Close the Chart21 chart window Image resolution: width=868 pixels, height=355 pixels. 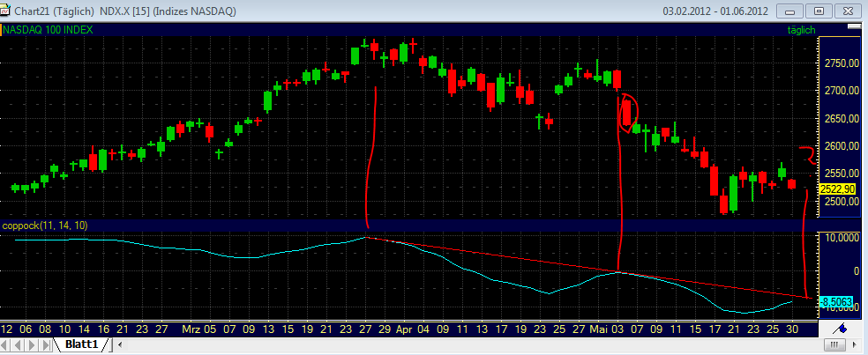pyautogui.click(x=849, y=11)
